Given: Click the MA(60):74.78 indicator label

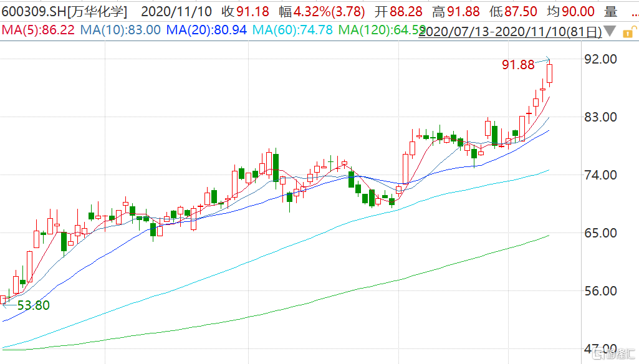Looking at the screenshot, I should 292,30.
